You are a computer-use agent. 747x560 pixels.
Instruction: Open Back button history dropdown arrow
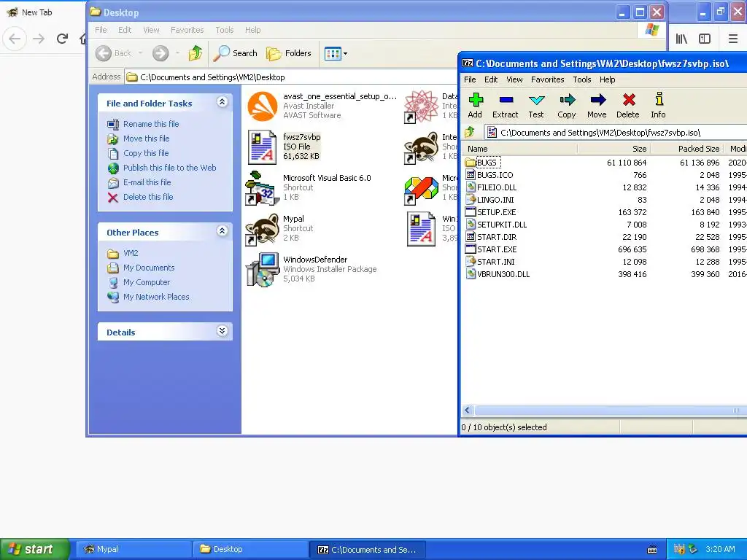pos(140,53)
